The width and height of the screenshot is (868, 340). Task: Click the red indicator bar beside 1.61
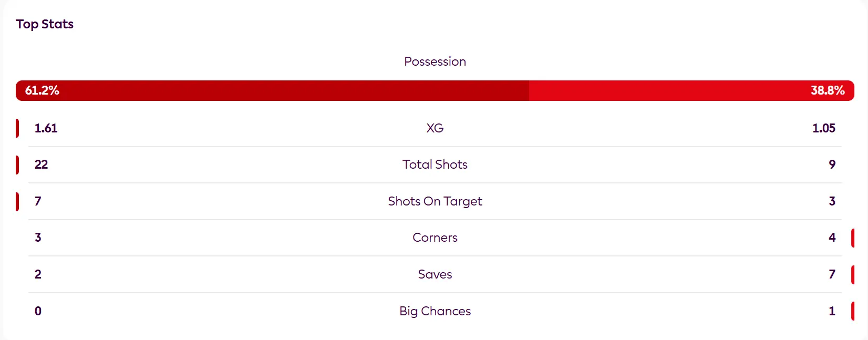pyautogui.click(x=17, y=128)
